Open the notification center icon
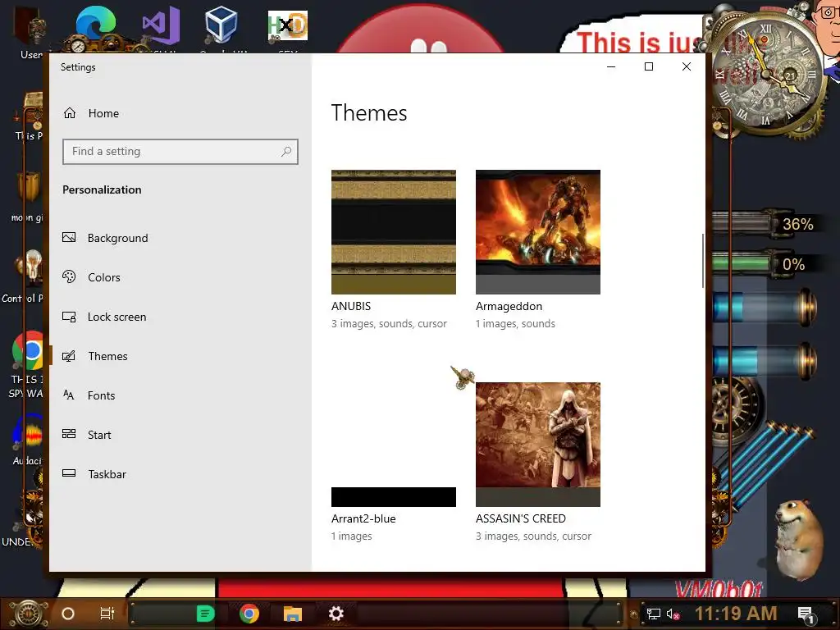840x630 pixels. coord(806,614)
